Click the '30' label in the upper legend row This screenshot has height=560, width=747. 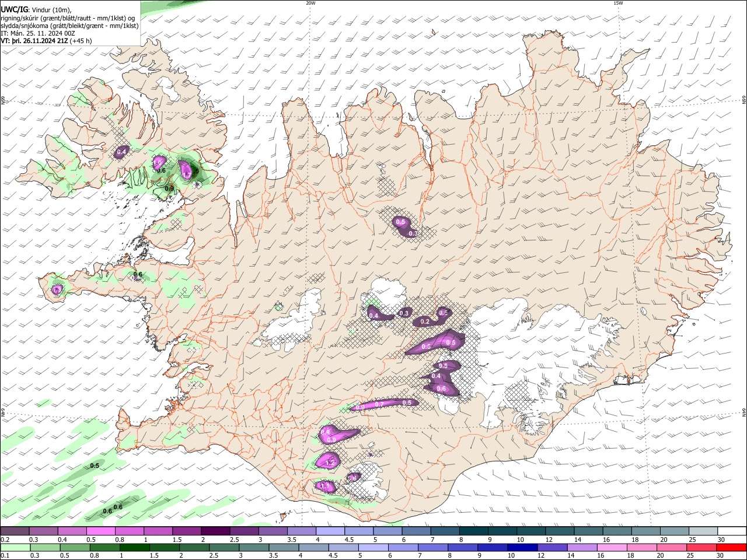721,540
